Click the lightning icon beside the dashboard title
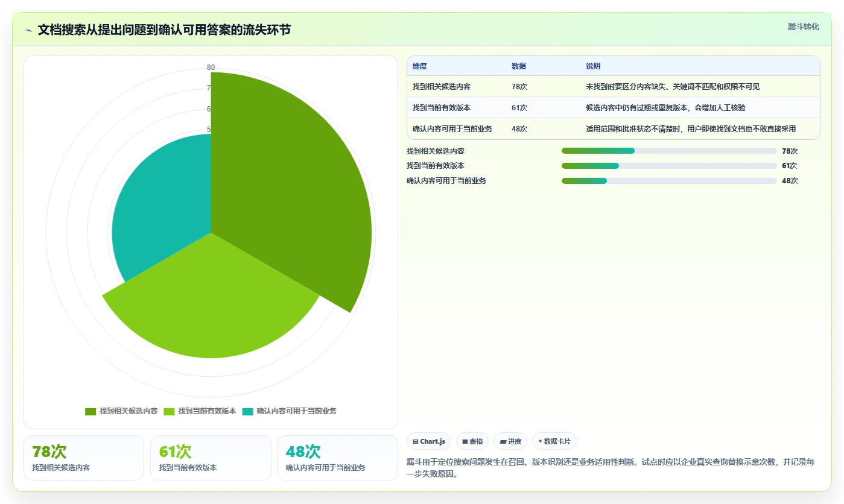Viewport: 844px width, 504px height. coord(28,30)
